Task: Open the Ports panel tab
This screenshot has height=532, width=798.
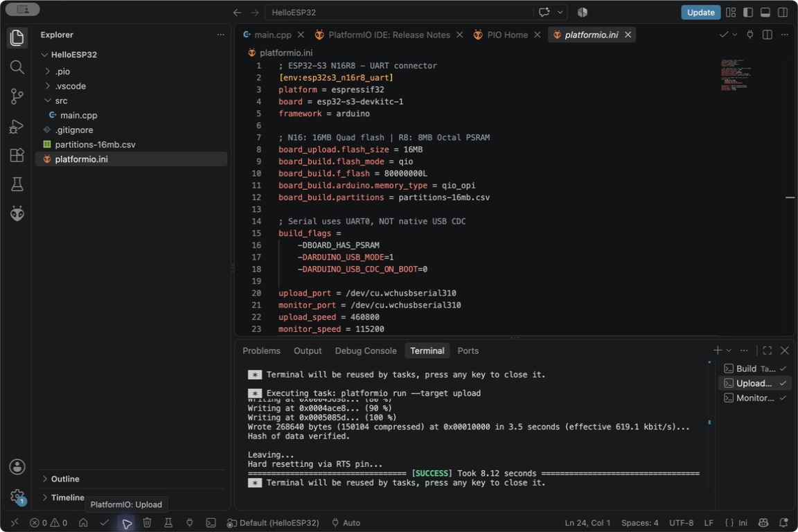Action: (468, 351)
